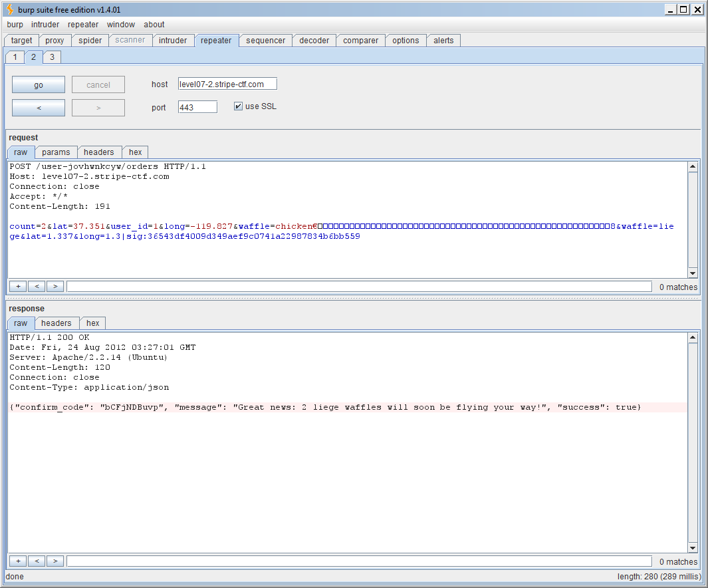This screenshot has width=708, height=588.
Task: Show request raw view tab
Action: pos(21,152)
